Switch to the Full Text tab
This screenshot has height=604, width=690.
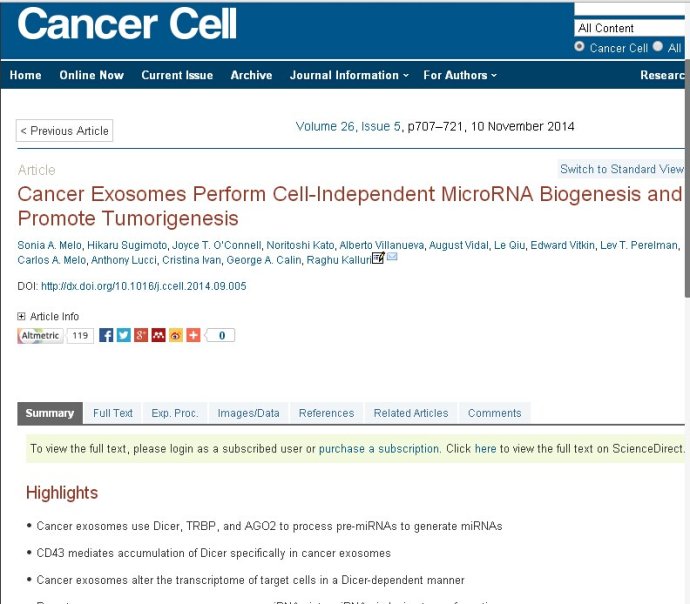[x=113, y=413]
